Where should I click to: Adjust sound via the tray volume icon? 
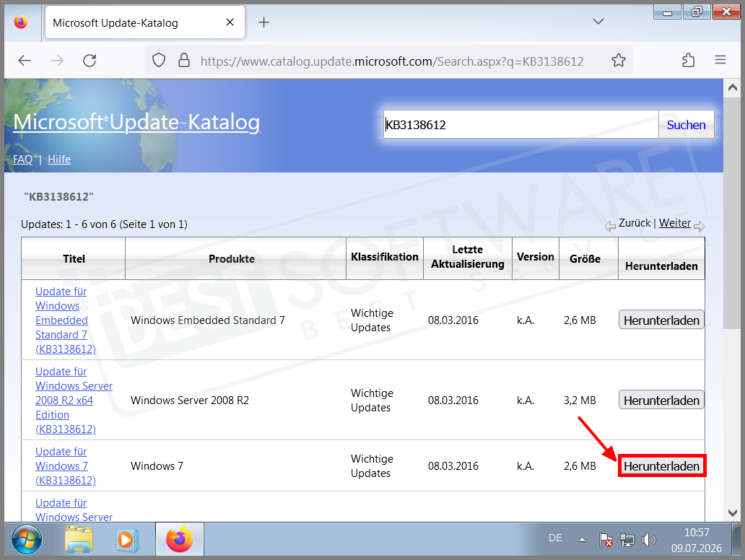coord(648,540)
